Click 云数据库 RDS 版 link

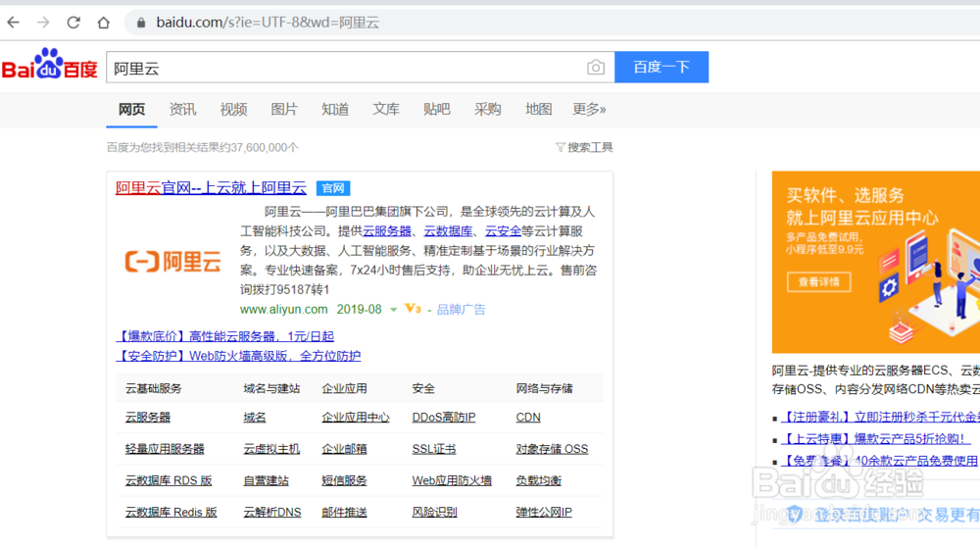(x=169, y=480)
